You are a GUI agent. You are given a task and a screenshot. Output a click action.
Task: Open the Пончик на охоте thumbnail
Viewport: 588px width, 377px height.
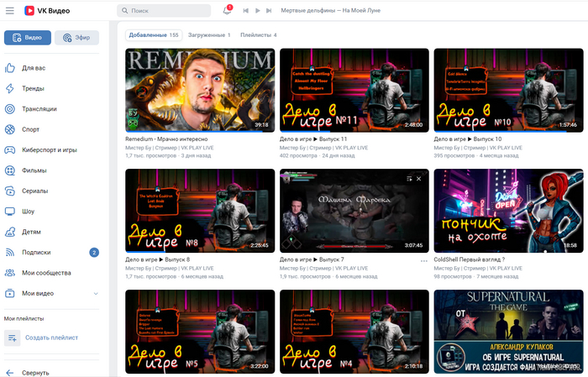[508, 211]
